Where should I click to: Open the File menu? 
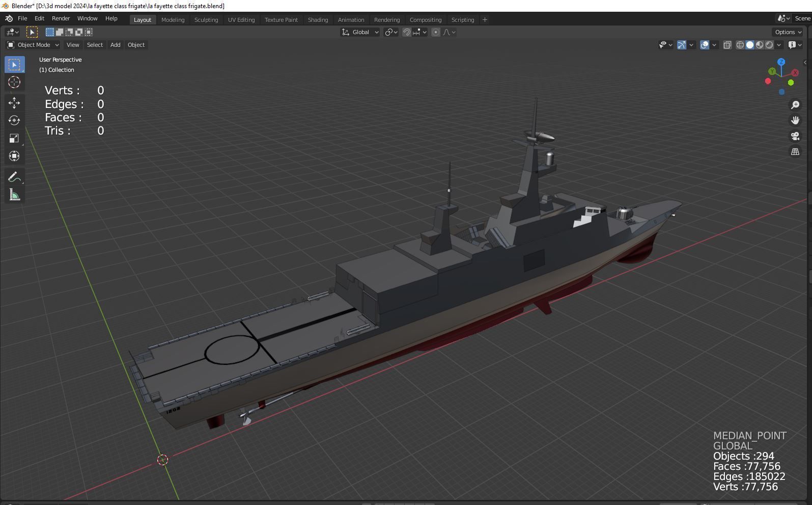[x=22, y=18]
